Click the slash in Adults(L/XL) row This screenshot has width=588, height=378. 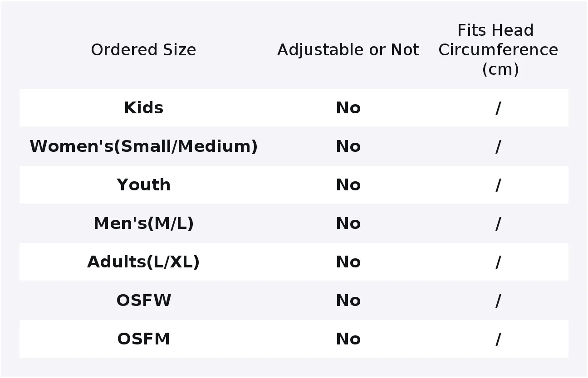click(498, 262)
